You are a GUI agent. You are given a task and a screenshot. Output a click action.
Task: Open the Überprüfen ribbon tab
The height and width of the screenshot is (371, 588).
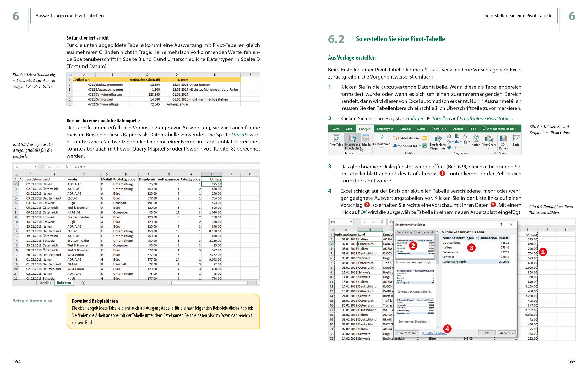click(x=439, y=129)
